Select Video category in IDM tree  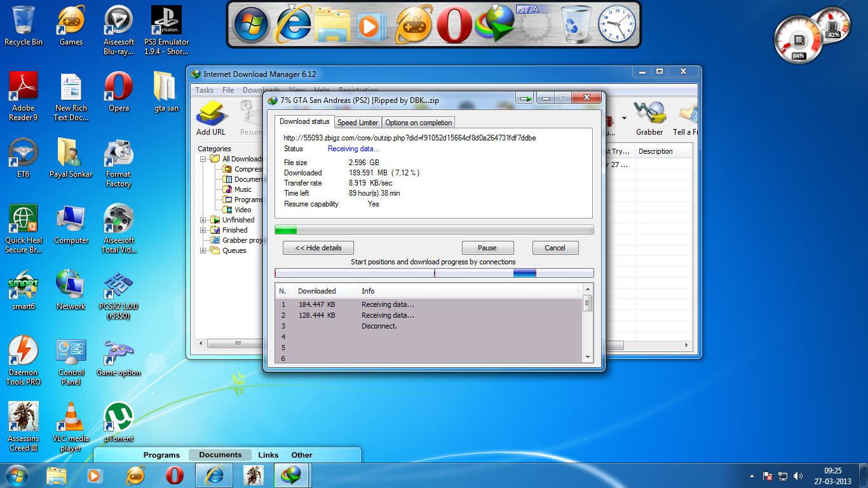pos(243,210)
